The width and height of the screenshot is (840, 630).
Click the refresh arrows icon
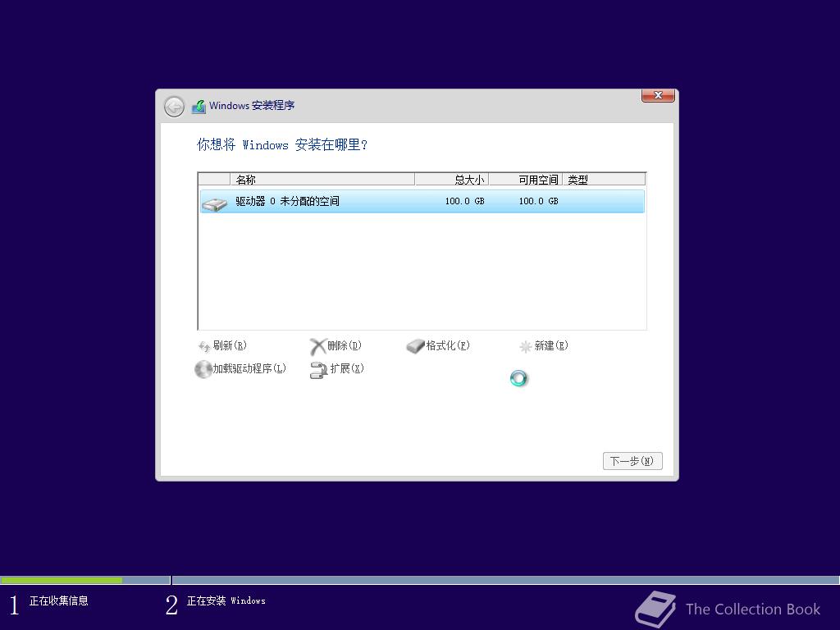[x=204, y=347]
